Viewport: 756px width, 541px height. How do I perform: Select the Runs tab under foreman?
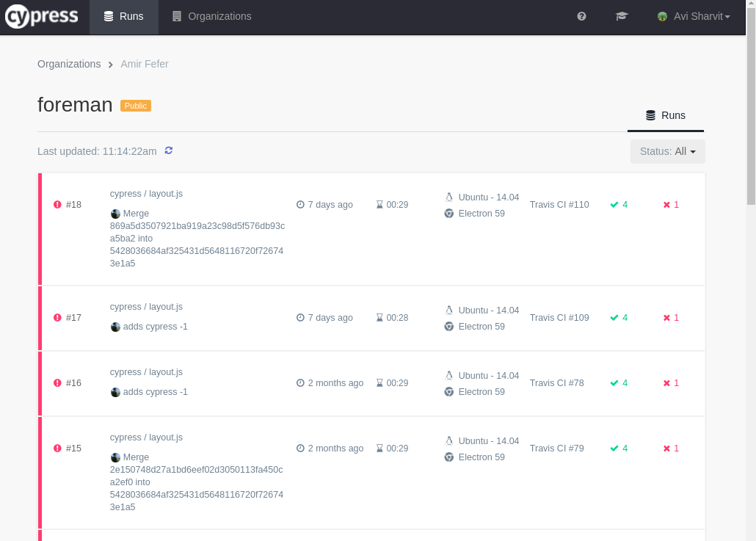click(666, 116)
